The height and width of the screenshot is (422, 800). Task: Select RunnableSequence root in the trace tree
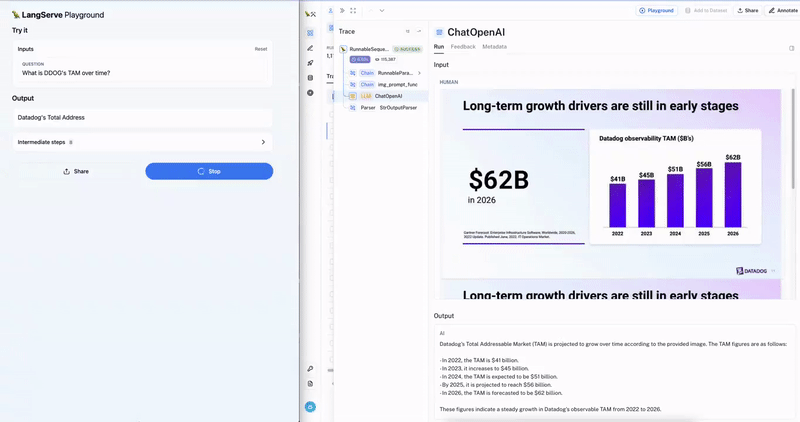(x=380, y=49)
